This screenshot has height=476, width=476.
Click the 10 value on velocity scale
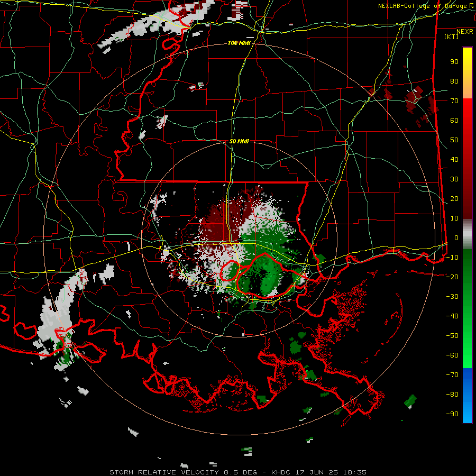pos(454,218)
